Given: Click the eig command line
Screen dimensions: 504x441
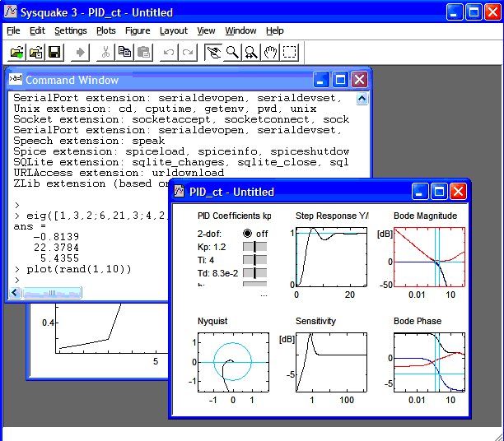Looking at the screenshot, I should coord(91,216).
